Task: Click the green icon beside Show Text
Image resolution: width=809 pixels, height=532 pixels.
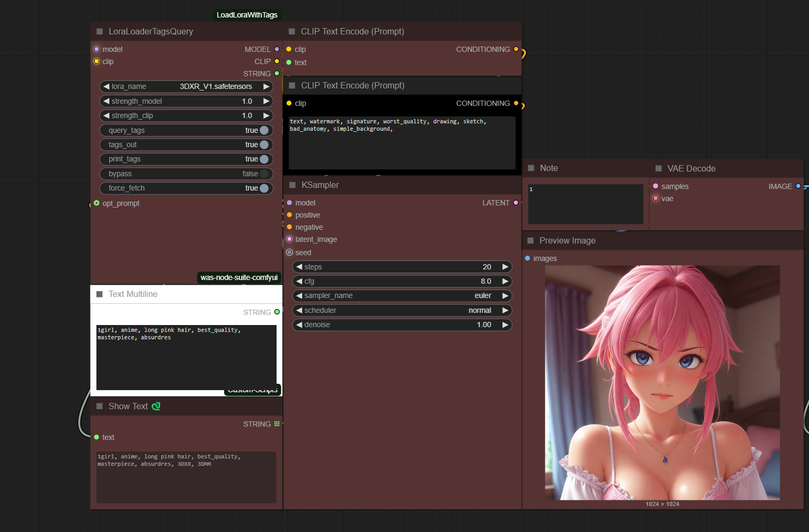Action: [x=156, y=407]
